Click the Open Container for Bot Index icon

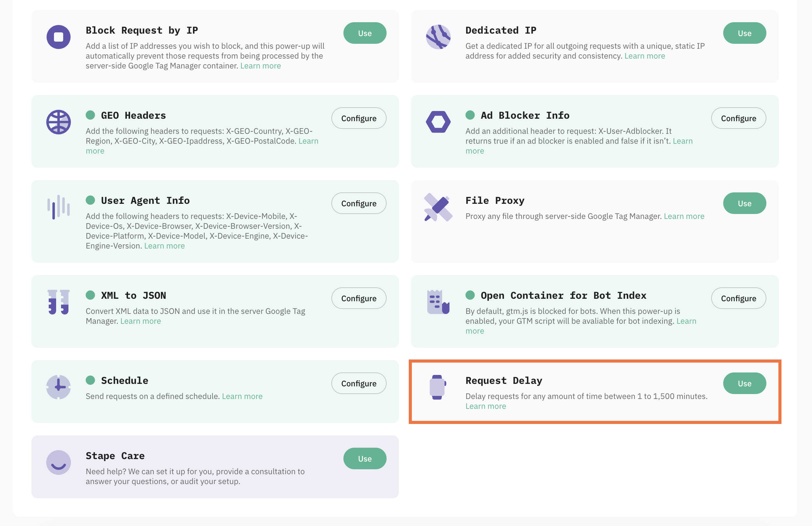438,302
